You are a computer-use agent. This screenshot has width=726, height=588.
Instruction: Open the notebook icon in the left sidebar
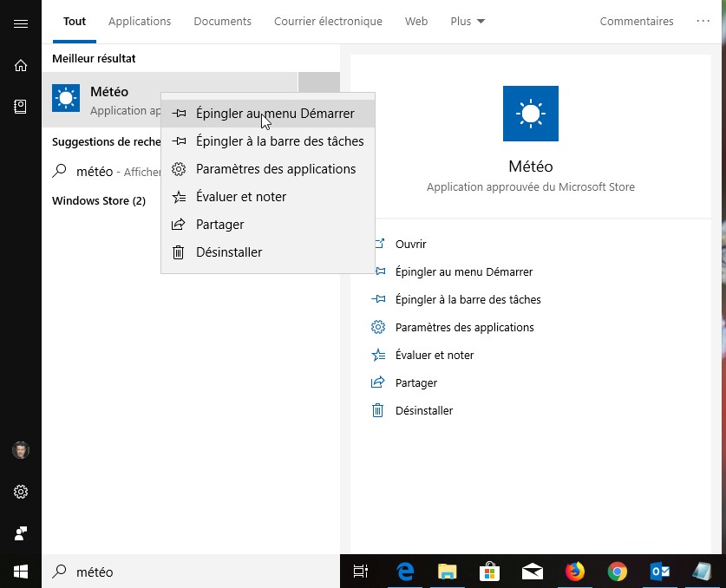point(21,106)
